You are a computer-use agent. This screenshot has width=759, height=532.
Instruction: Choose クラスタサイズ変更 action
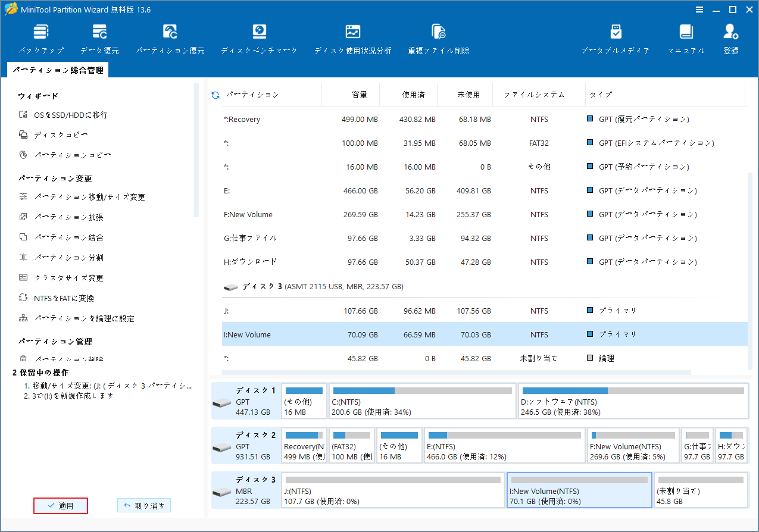point(61,278)
